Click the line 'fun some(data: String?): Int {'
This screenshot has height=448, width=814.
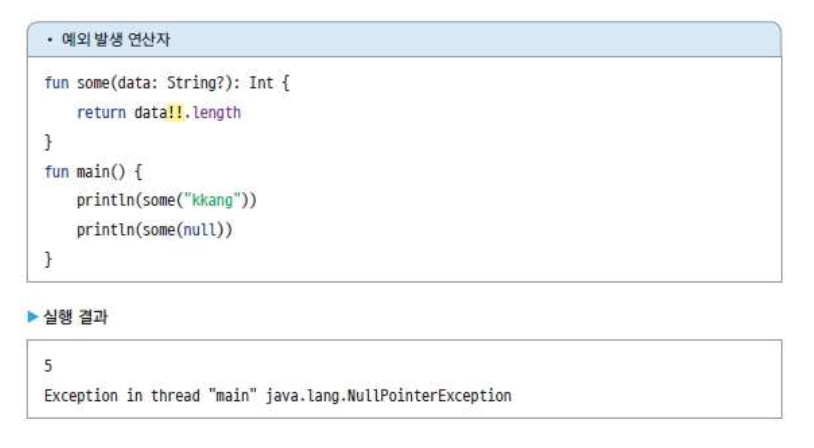point(167,83)
